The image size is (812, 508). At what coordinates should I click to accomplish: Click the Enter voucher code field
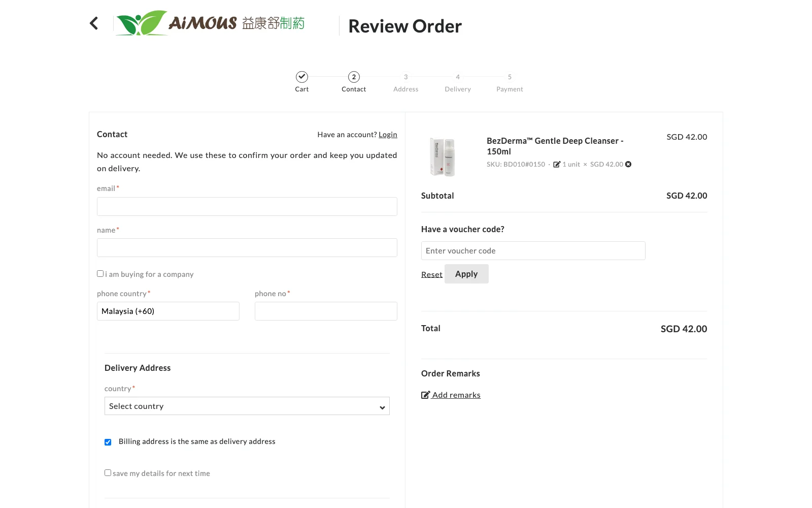[x=533, y=250]
